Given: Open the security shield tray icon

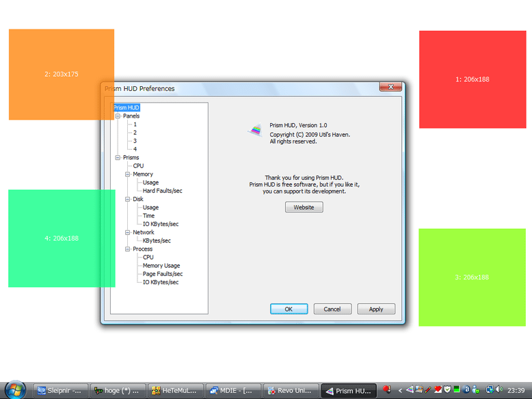Looking at the screenshot, I should coord(447,389).
